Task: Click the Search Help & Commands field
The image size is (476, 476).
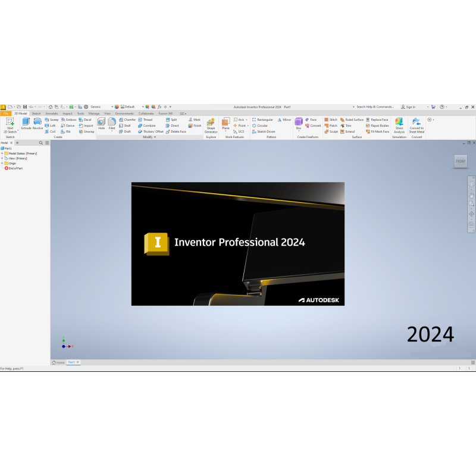Action: click(374, 107)
